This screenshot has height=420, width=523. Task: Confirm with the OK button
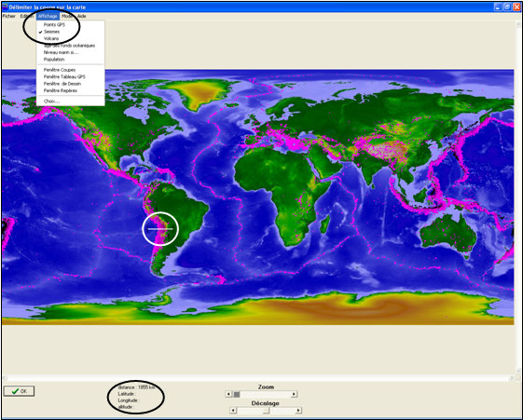[x=19, y=391]
